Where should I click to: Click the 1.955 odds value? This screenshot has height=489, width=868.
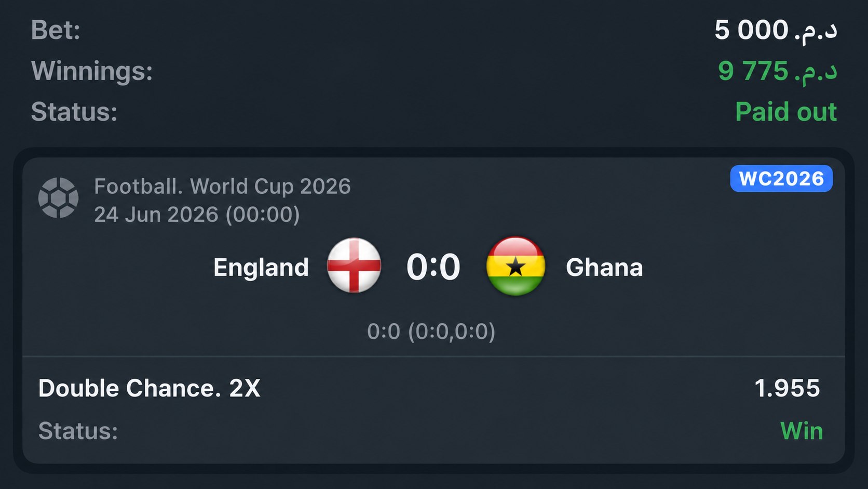[x=787, y=388]
